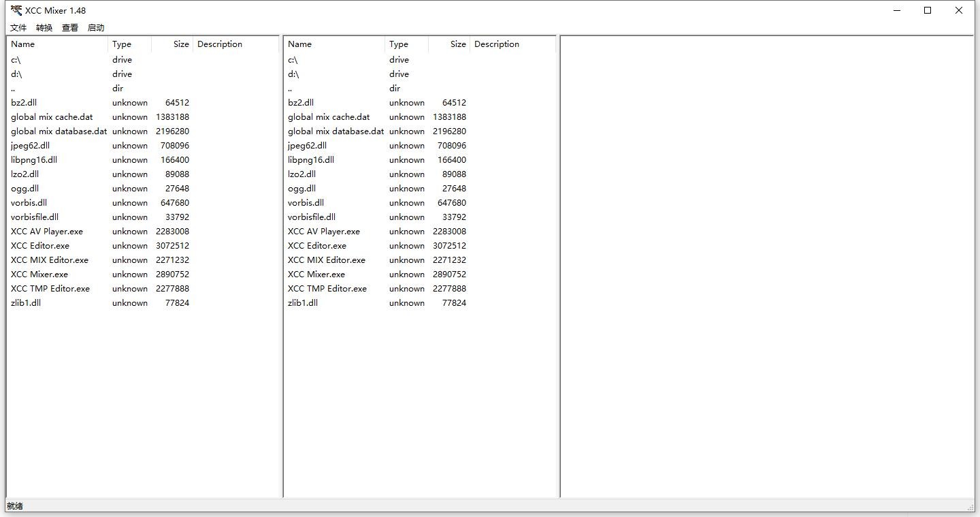Select global mix database.dat in left pane

59,131
